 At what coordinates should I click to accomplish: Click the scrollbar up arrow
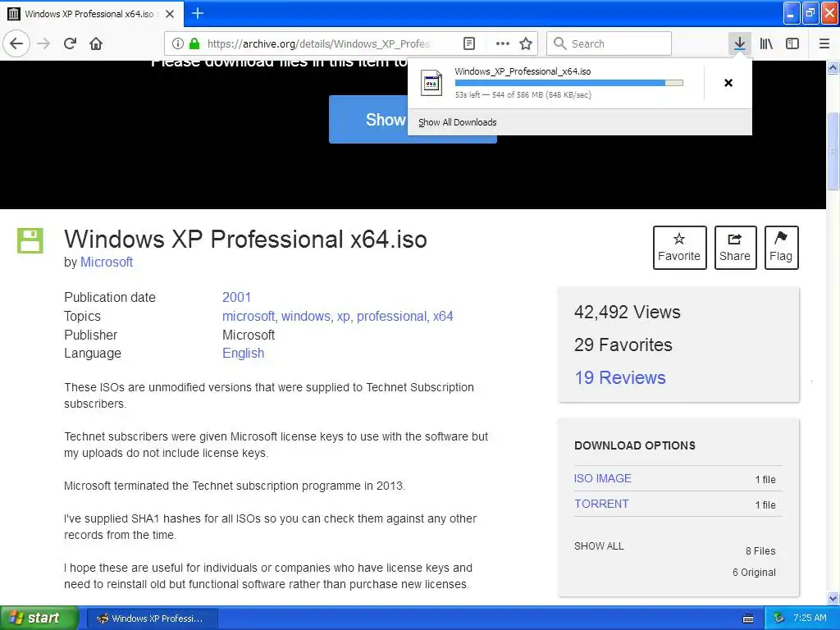(x=833, y=67)
